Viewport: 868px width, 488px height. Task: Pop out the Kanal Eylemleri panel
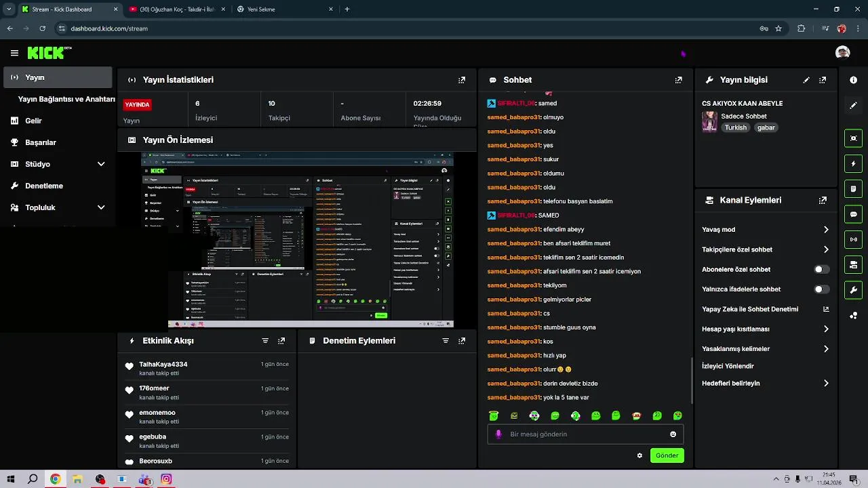(823, 201)
